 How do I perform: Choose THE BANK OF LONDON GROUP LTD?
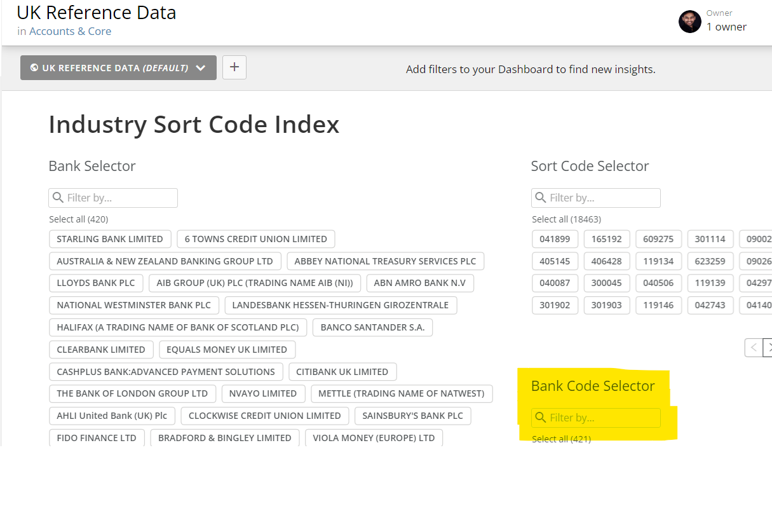[132, 393]
